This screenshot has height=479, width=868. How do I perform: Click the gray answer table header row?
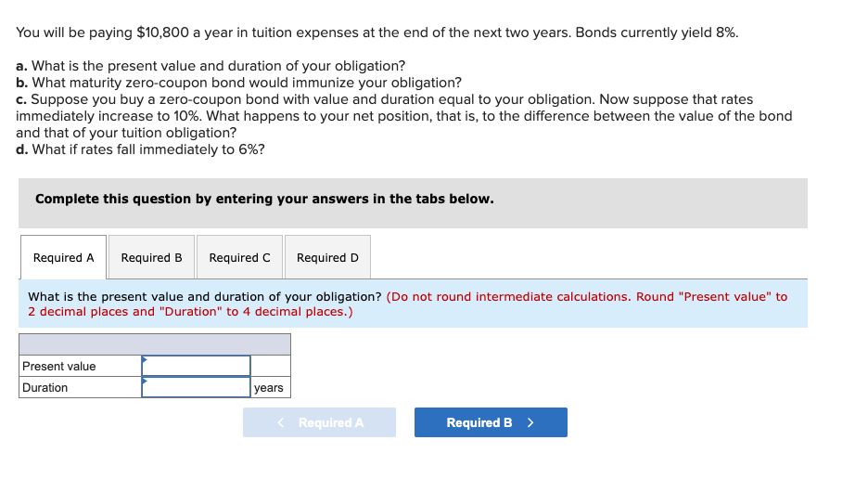(x=154, y=343)
